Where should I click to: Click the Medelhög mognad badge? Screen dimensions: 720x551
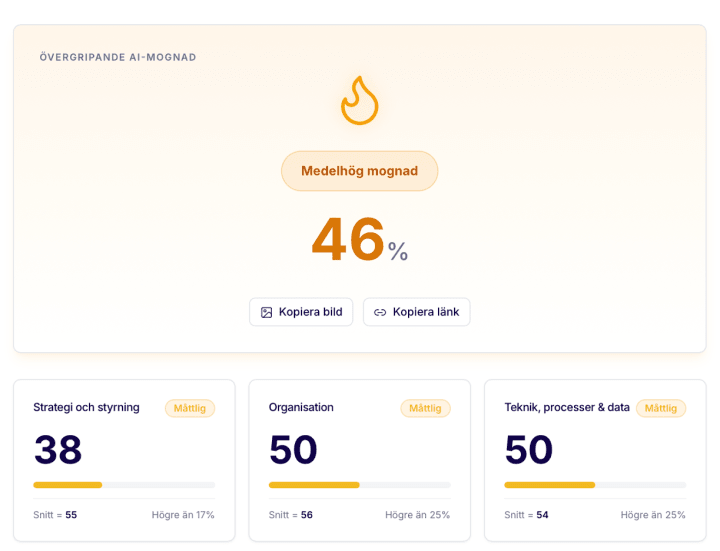pos(359,171)
